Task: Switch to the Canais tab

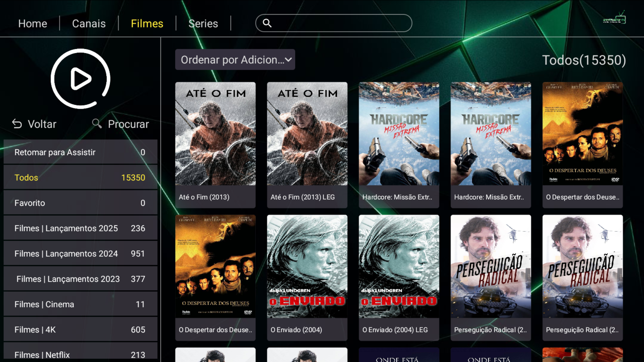Action: (89, 23)
